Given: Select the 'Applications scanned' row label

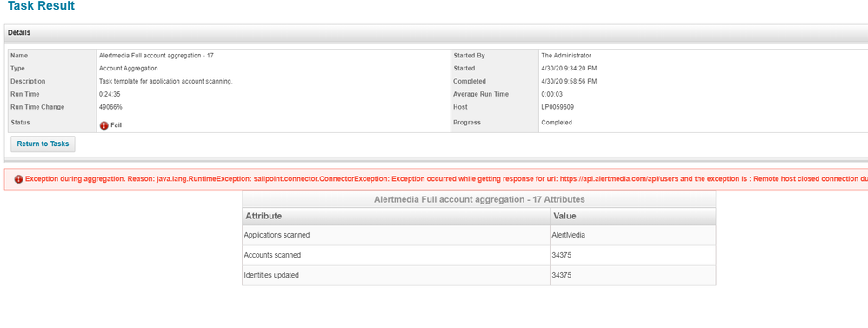Looking at the screenshot, I should click(x=277, y=235).
